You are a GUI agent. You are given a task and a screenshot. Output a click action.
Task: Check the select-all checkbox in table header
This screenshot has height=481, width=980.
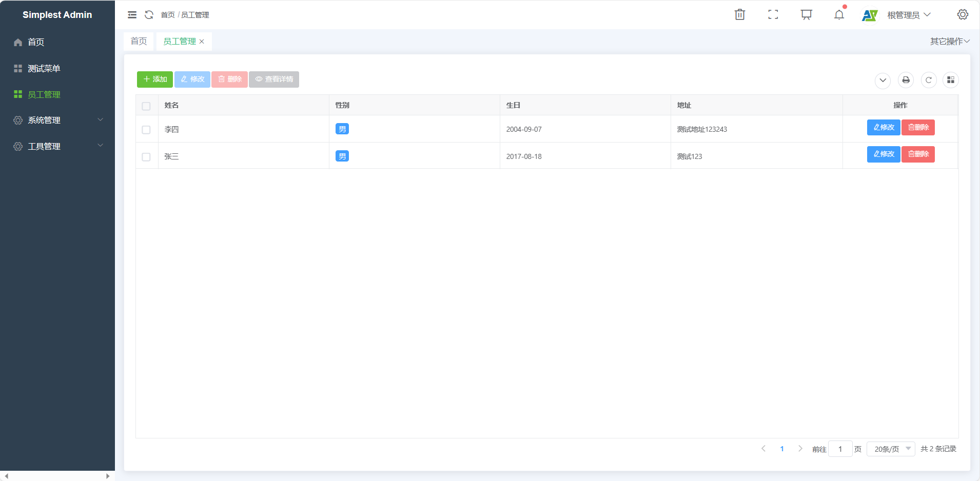[146, 106]
